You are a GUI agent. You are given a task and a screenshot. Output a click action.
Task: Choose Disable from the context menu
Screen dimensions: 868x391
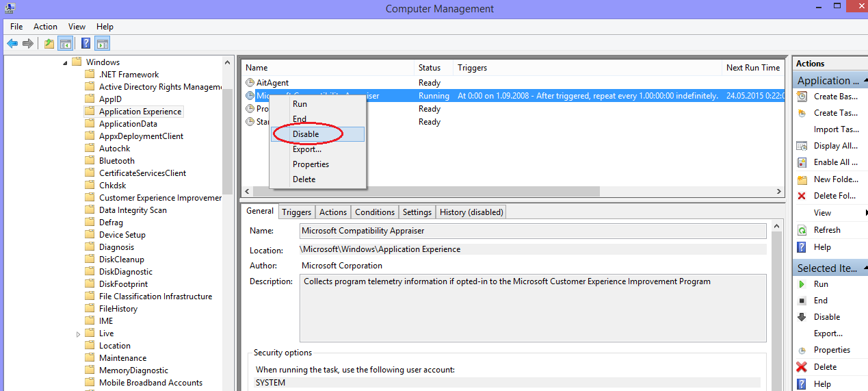[306, 134]
